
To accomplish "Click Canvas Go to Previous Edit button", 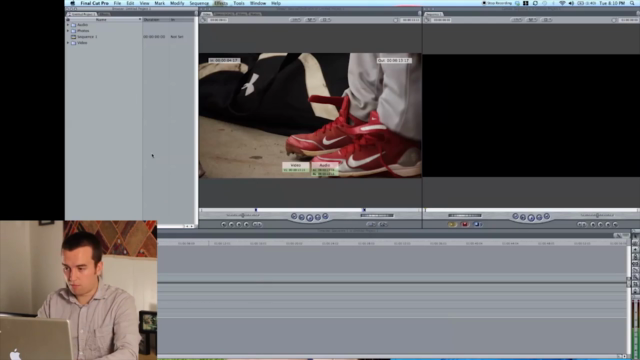I will (516, 216).
